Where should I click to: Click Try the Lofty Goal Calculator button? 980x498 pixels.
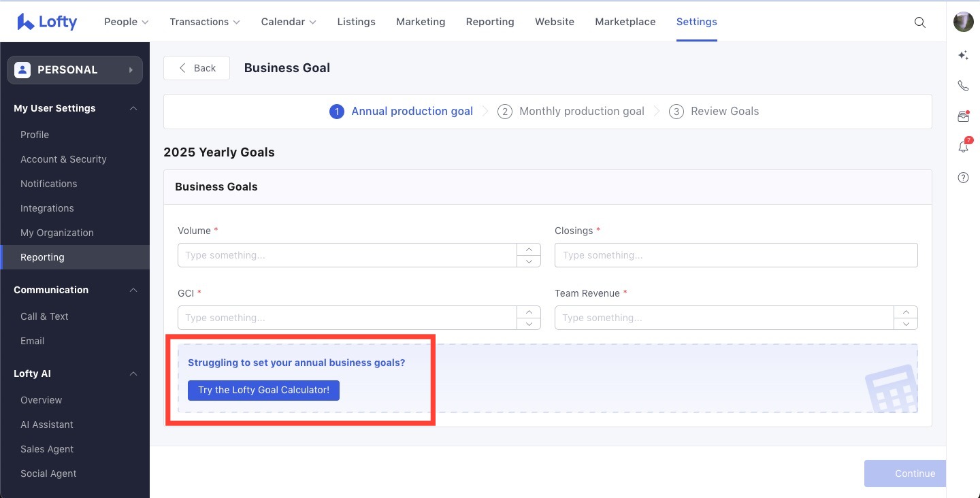pos(263,391)
